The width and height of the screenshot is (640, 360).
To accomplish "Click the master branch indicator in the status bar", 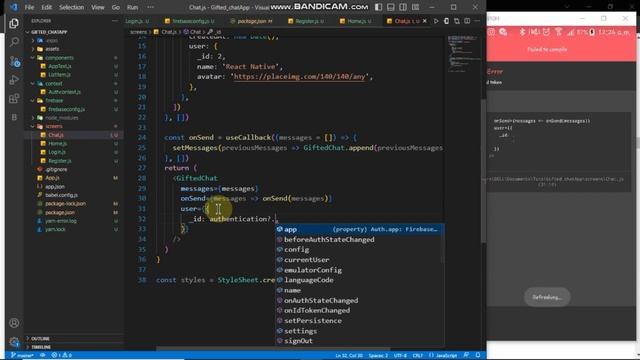I will [22, 355].
